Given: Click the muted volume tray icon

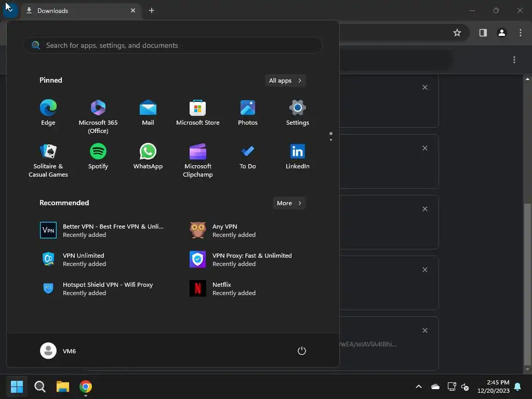Looking at the screenshot, I should pos(465,387).
